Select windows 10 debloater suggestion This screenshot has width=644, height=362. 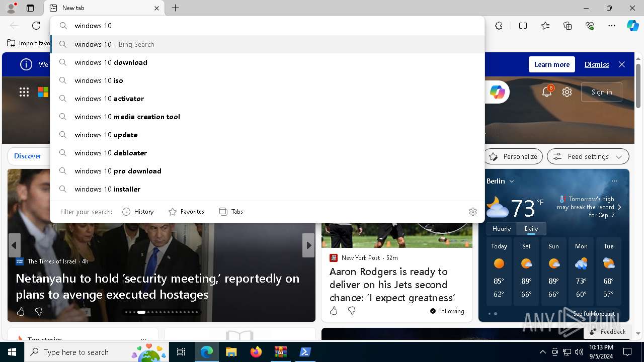coord(268,153)
